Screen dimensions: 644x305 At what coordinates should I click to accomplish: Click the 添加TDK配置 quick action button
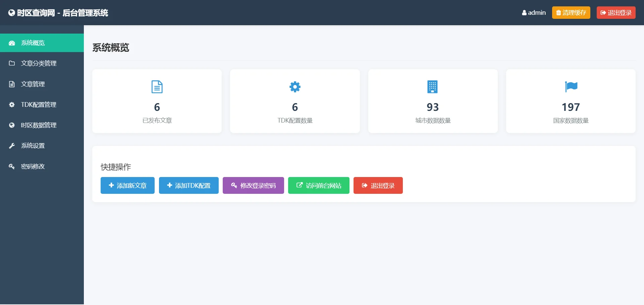coord(189,185)
